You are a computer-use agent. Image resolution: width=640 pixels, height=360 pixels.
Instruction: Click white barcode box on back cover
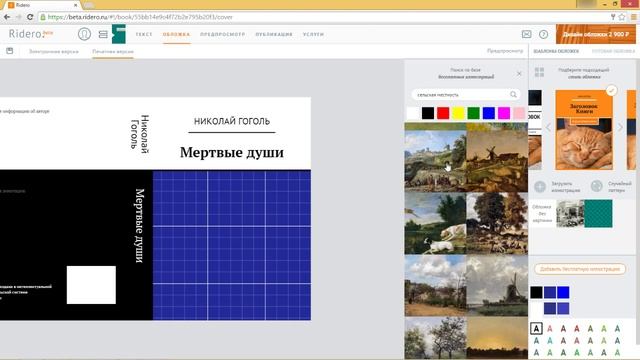click(91, 285)
